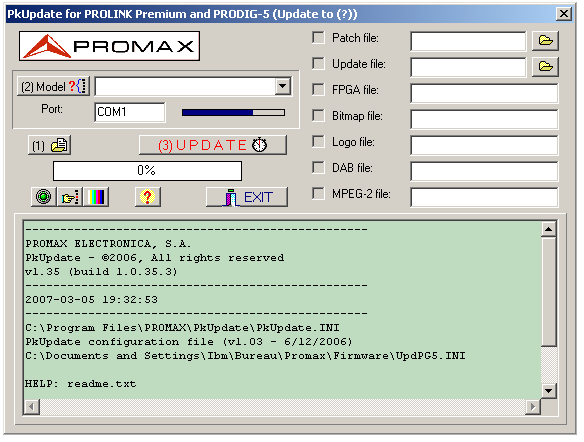The height and width of the screenshot is (442, 584).
Task: Expand the Model dropdown list
Action: point(283,86)
